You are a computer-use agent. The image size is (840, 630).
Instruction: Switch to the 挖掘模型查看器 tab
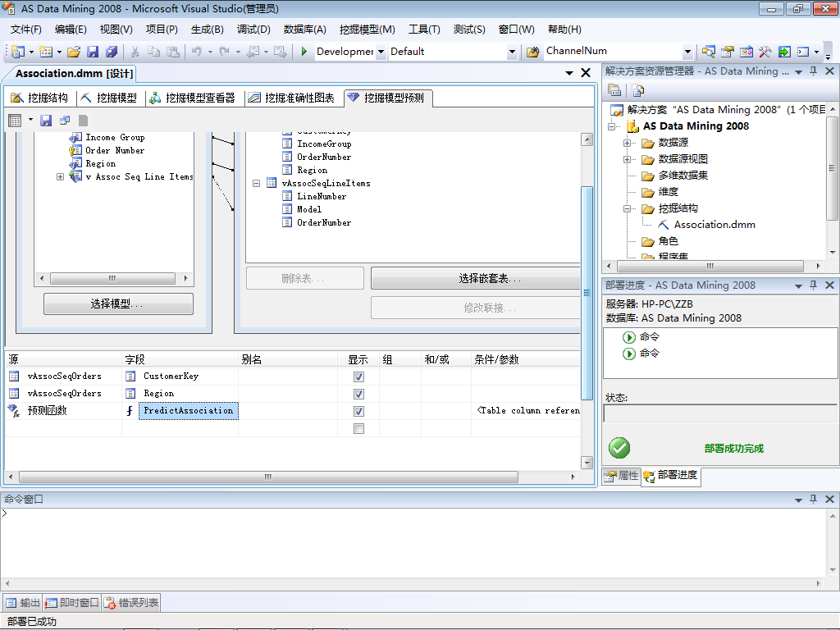click(x=193, y=98)
